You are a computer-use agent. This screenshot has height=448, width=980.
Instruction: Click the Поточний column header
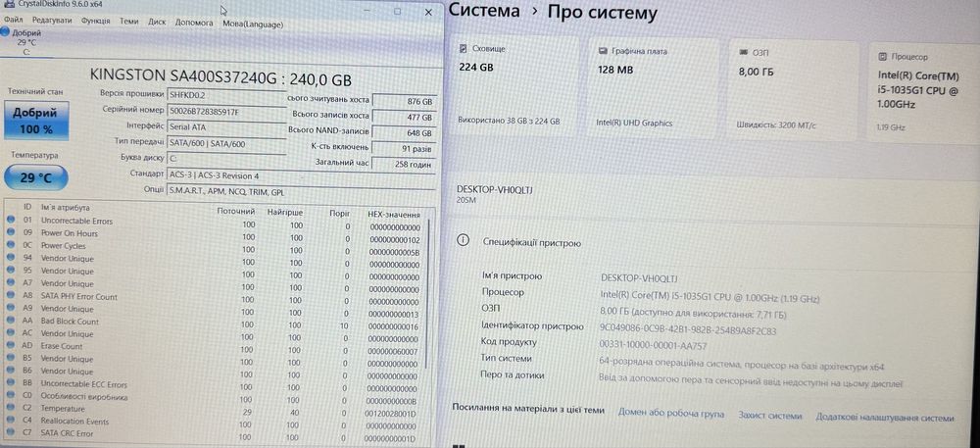[x=235, y=211]
